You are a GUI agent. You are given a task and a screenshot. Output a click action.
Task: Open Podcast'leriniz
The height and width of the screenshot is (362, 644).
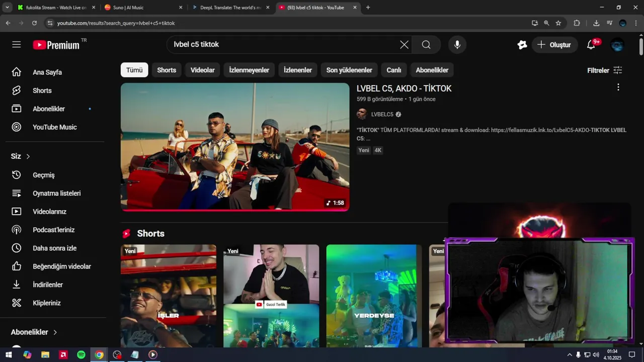pos(52,230)
